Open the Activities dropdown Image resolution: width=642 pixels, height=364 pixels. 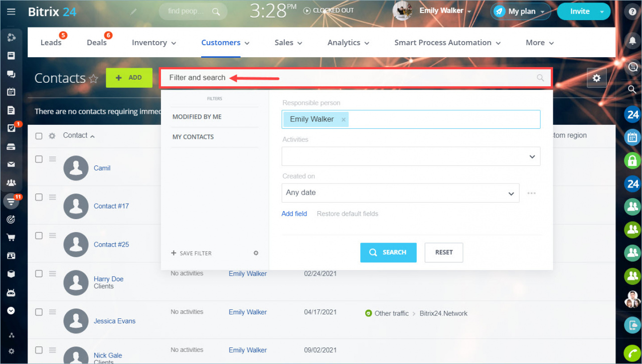411,156
